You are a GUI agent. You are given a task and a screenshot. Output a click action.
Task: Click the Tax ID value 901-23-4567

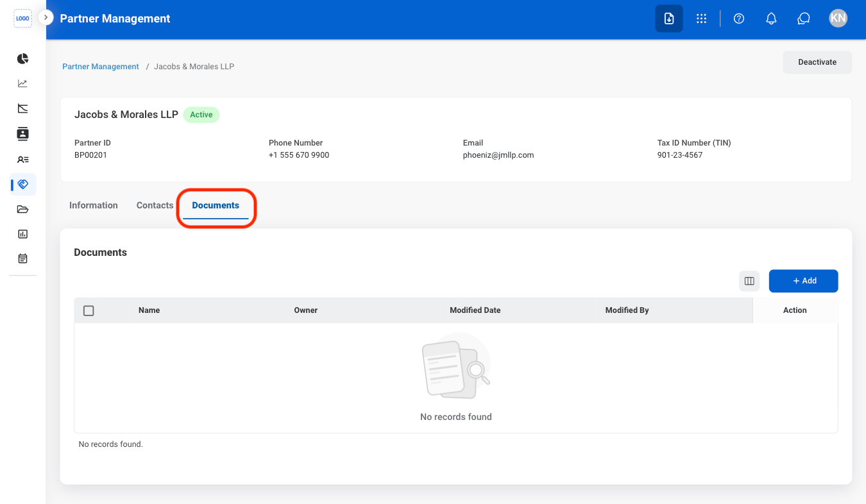pos(680,155)
